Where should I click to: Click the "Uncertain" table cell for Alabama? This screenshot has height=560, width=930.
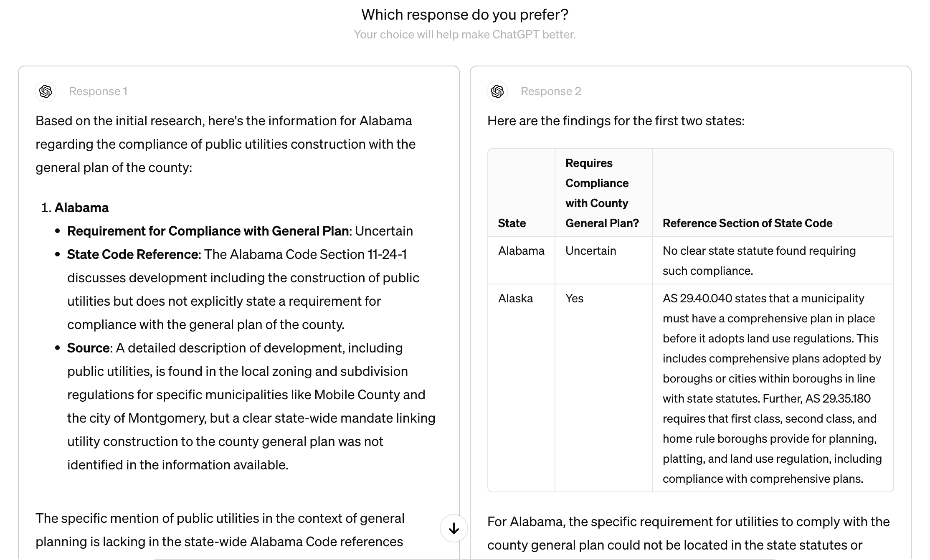[x=591, y=251]
